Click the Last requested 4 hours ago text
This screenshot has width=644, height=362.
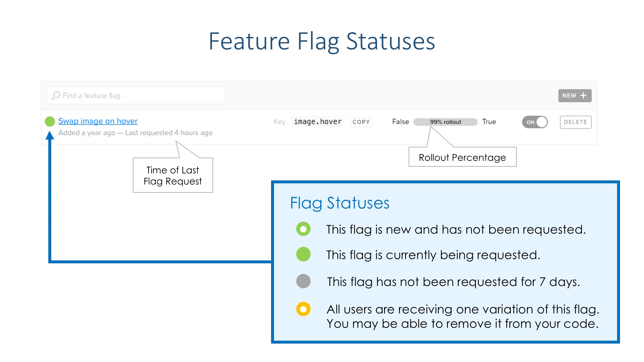(169, 133)
